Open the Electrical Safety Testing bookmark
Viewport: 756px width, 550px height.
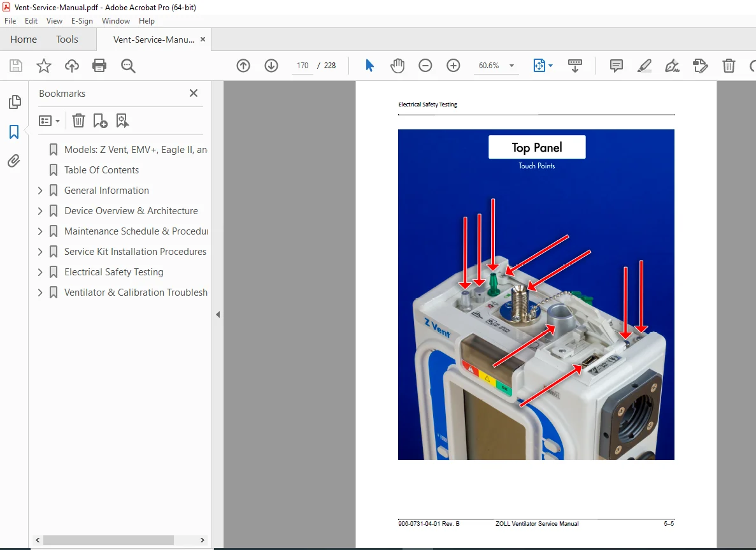click(x=114, y=272)
